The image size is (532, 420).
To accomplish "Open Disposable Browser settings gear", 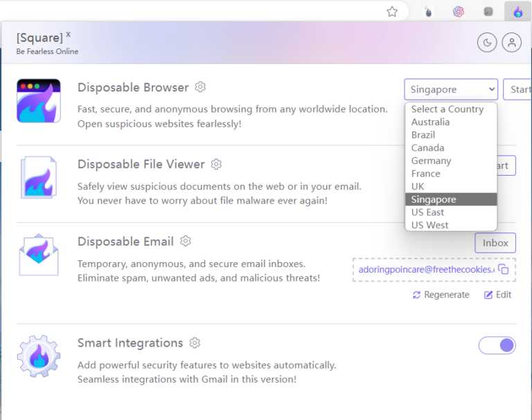I will pyautogui.click(x=200, y=87).
